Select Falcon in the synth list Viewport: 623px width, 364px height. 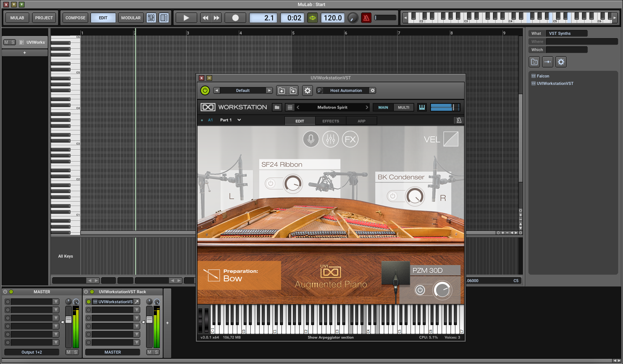tap(543, 76)
